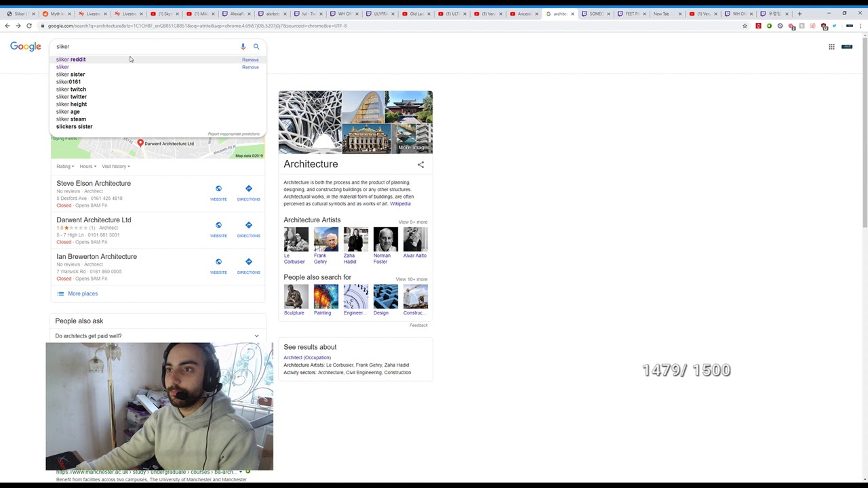Click the Twitter bird extension icon

pyautogui.click(x=834, y=26)
